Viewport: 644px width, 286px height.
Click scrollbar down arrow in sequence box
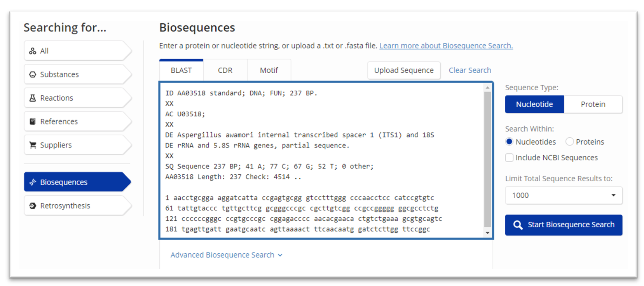pos(487,233)
